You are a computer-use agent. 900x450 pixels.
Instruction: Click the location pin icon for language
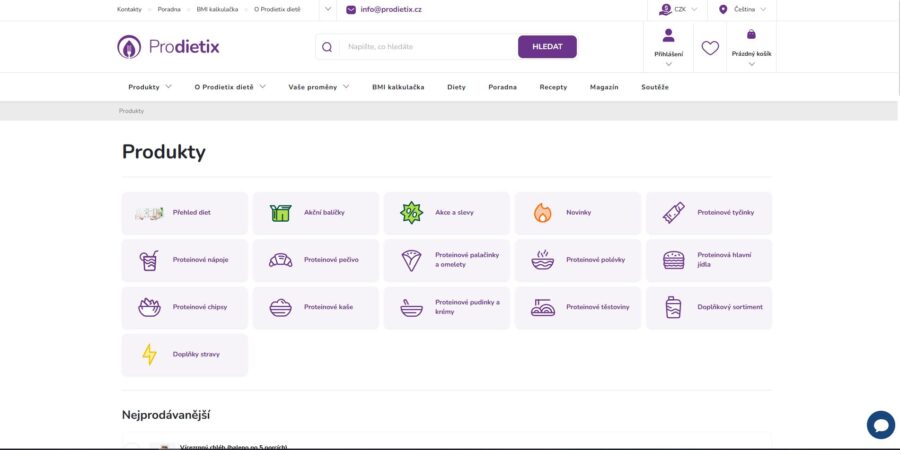pos(723,10)
